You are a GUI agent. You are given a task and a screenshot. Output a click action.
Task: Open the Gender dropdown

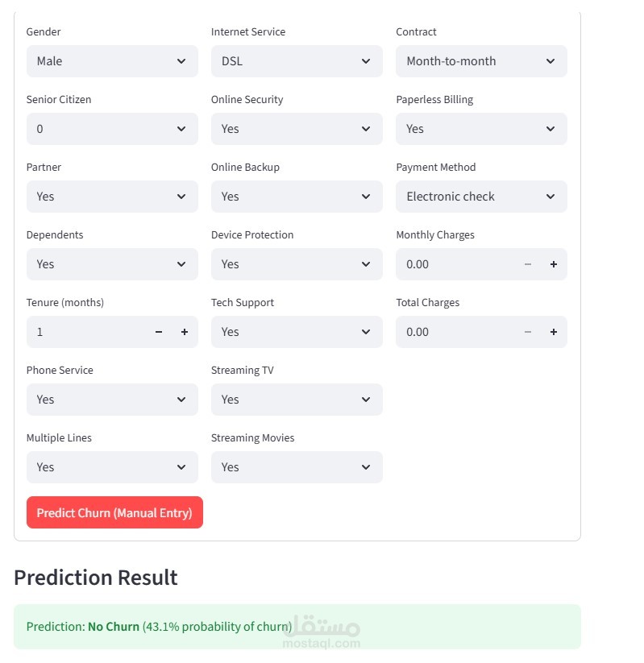pyautogui.click(x=112, y=61)
